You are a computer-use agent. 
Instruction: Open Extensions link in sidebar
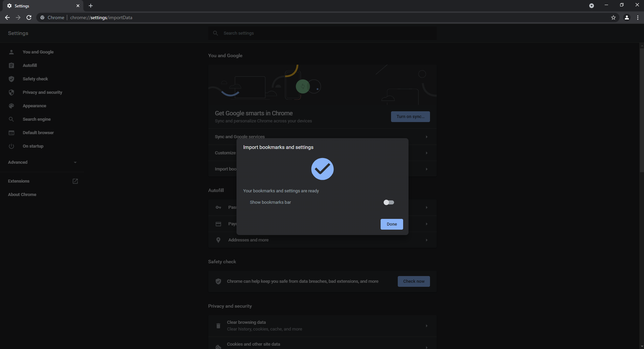click(x=19, y=181)
